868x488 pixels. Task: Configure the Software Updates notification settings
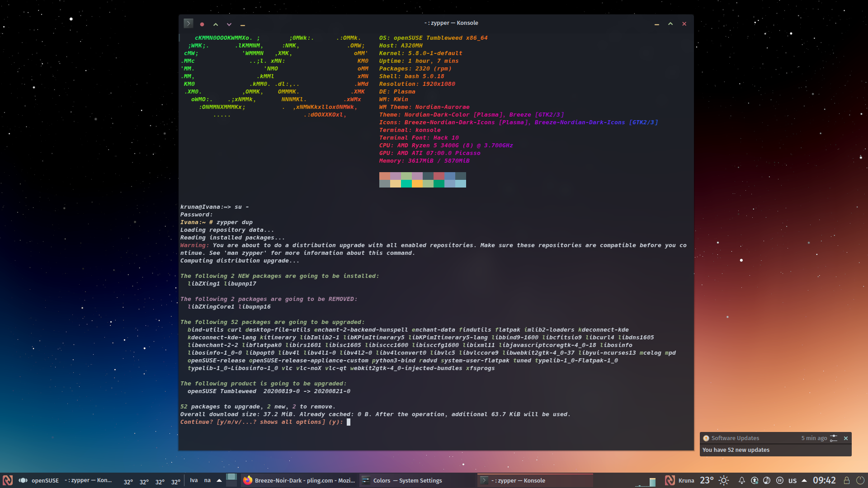[x=834, y=438]
